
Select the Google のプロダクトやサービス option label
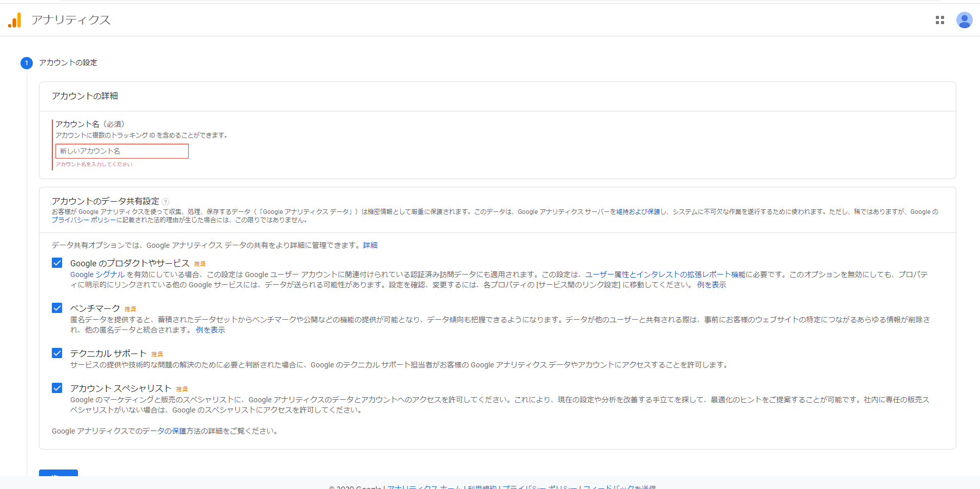coord(130,263)
